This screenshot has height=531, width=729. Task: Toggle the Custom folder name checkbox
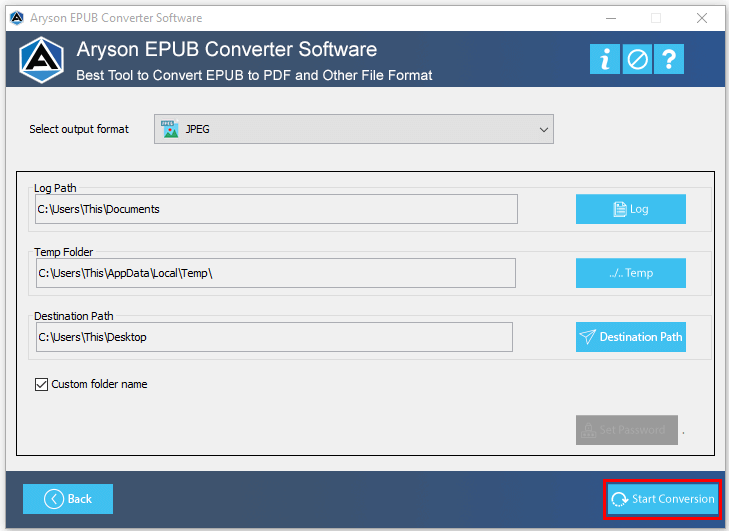41,384
